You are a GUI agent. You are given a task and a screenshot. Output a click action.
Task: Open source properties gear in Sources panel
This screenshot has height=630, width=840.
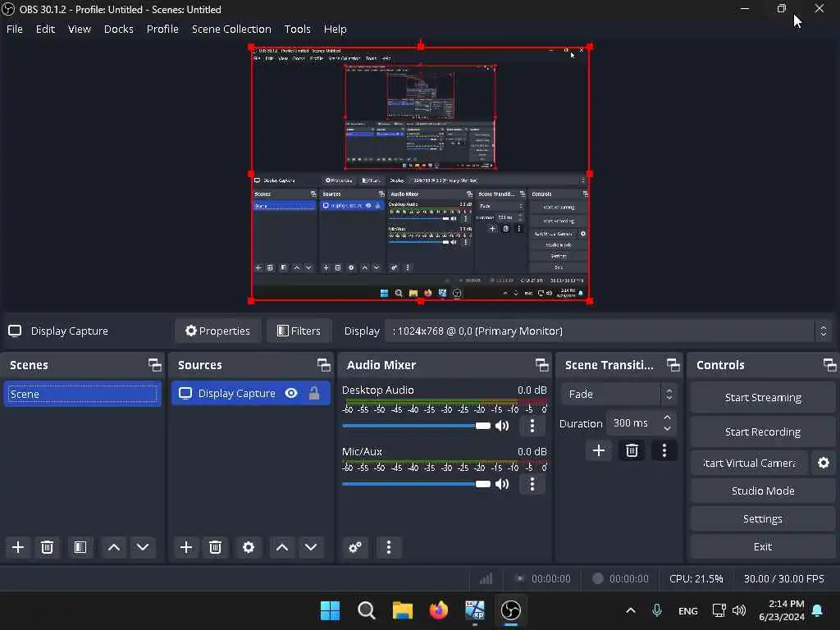[248, 547]
